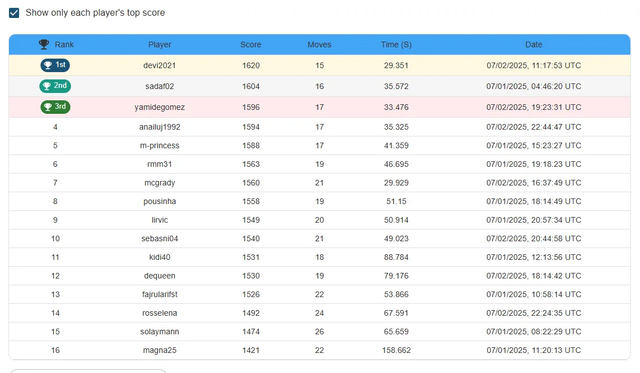Click the trophy icon in Rank header

[44, 44]
